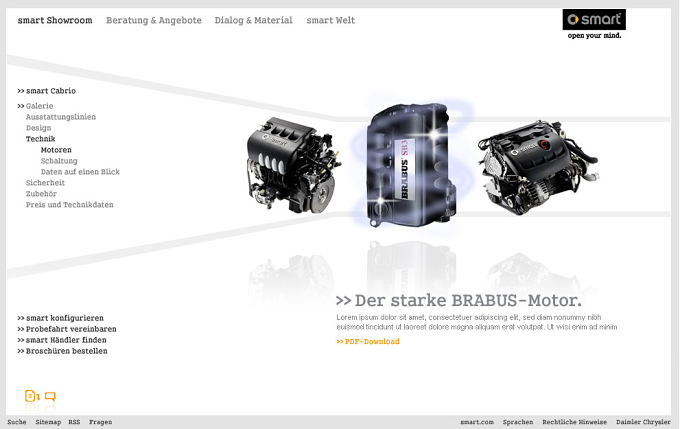Image resolution: width=680 pixels, height=429 pixels.
Task: Select the glowing BRABUS SB3 engine image
Action: (408, 165)
